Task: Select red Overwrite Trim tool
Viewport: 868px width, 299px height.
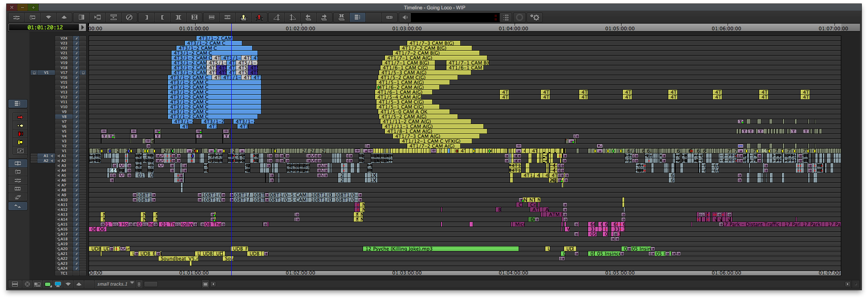Action: pyautogui.click(x=20, y=133)
